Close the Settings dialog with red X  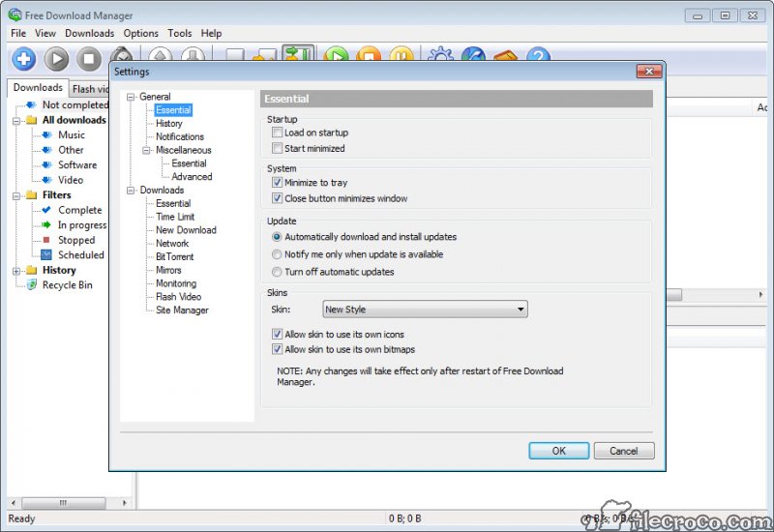[x=649, y=72]
